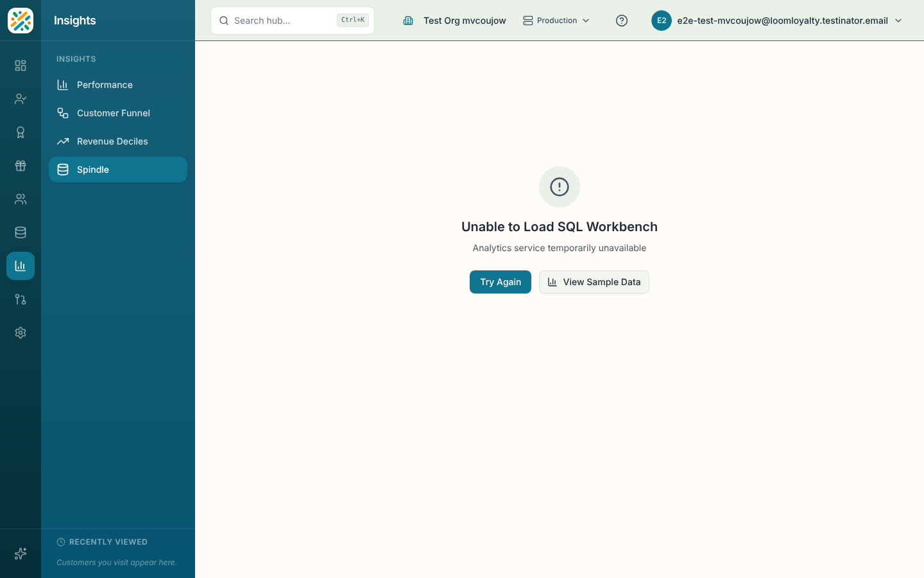Click the error alert circle icon
The image size is (924, 578).
pyautogui.click(x=560, y=187)
